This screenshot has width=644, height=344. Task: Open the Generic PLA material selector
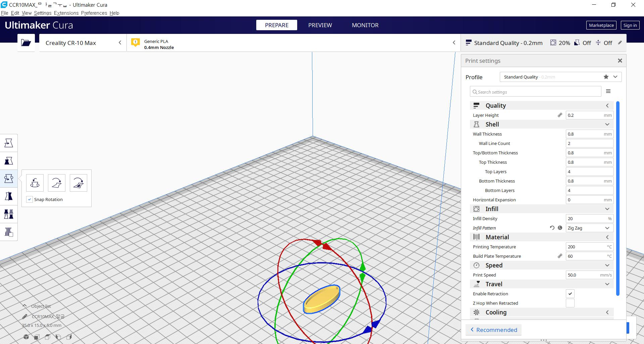coord(293,43)
